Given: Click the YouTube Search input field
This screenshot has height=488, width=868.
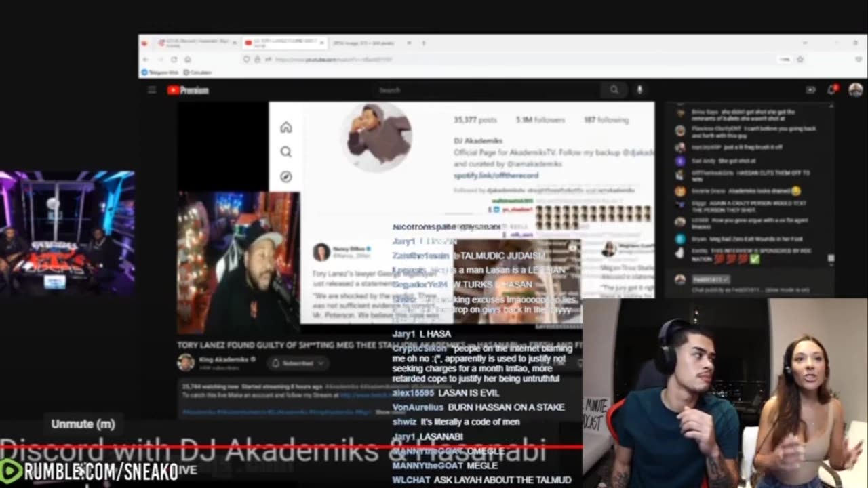Looking at the screenshot, I should tap(486, 90).
